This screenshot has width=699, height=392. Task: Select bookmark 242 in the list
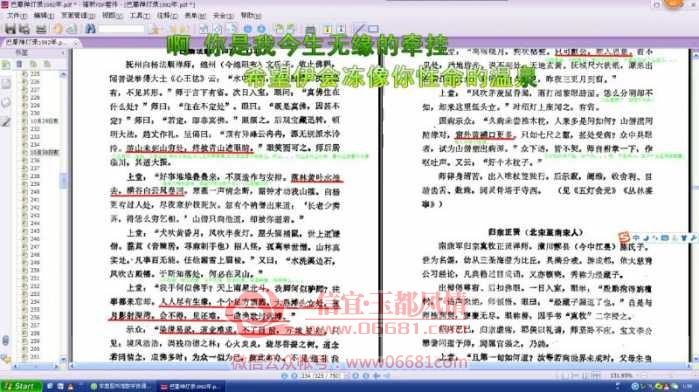click(x=35, y=207)
